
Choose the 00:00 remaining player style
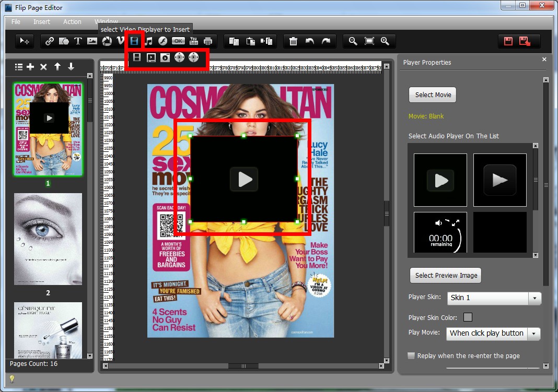[440, 232]
